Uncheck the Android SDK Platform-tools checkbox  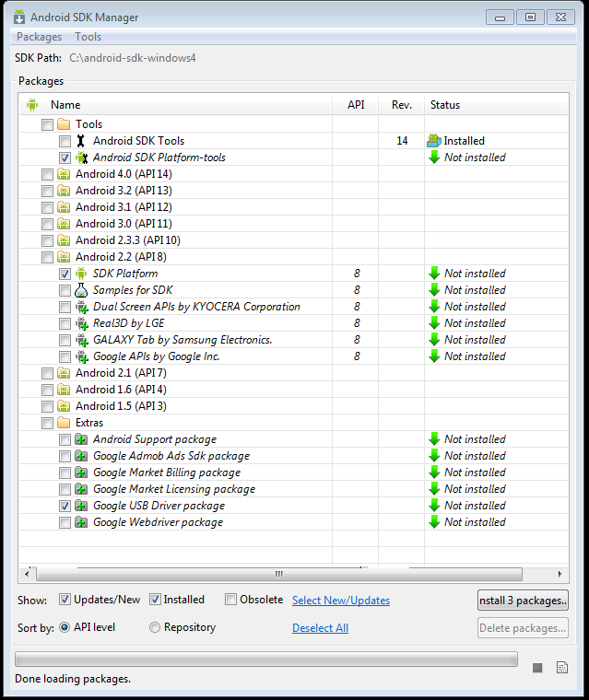(x=65, y=157)
